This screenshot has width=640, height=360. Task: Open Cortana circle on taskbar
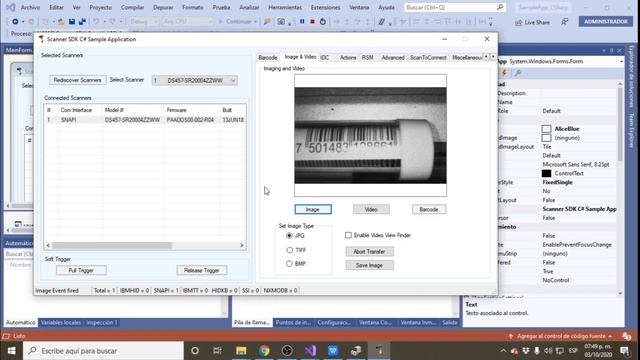(195, 351)
